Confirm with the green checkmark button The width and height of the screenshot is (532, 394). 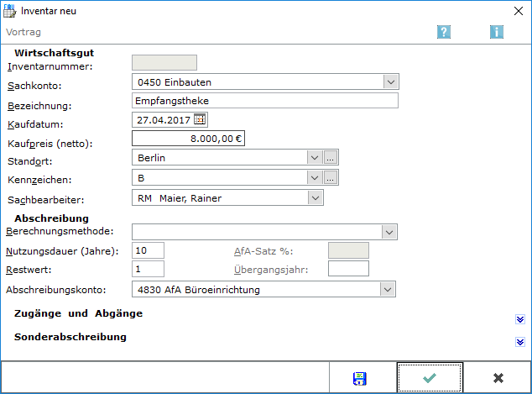click(430, 378)
